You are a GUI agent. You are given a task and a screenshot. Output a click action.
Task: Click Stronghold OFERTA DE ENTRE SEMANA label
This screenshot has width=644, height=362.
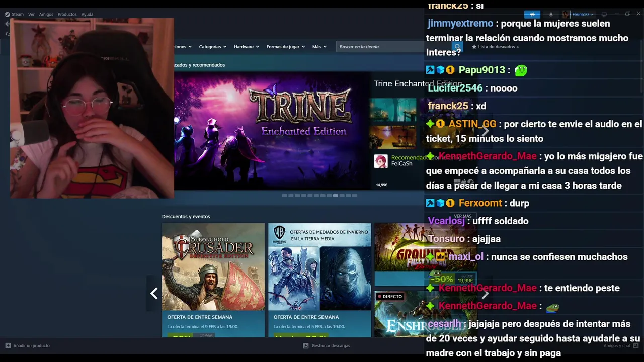click(200, 317)
